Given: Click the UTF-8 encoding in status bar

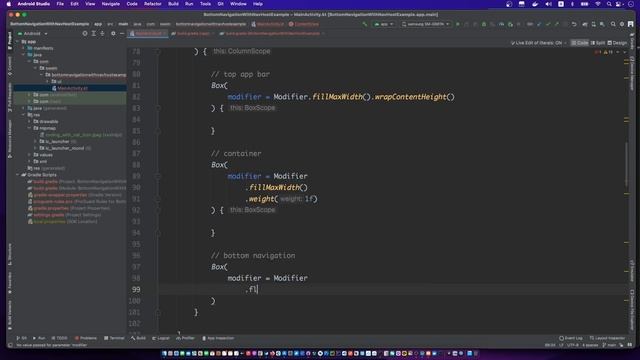Looking at the screenshot, I should pos(573,345).
